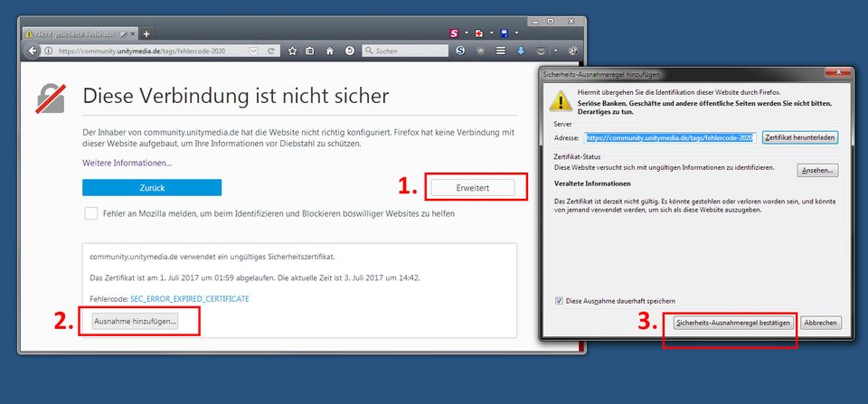Screen dimensions: 868x404
Task: Maximize the Firefox window
Action: pyautogui.click(x=551, y=21)
